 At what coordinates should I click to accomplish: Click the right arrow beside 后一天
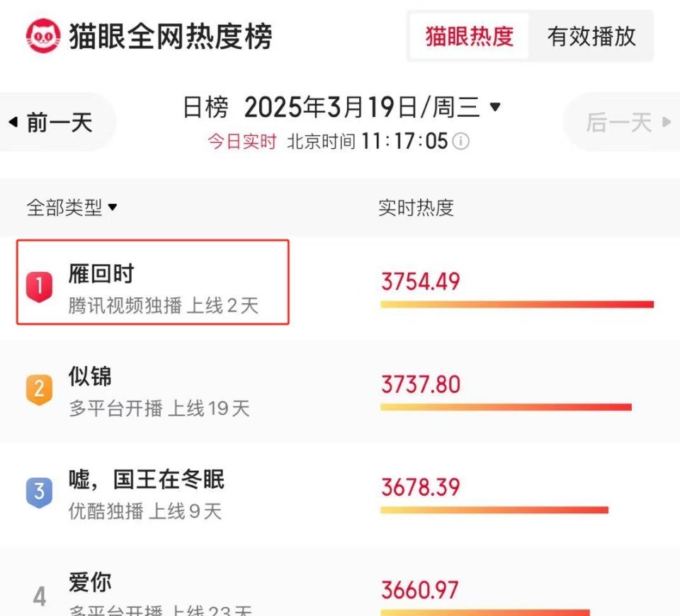667,122
